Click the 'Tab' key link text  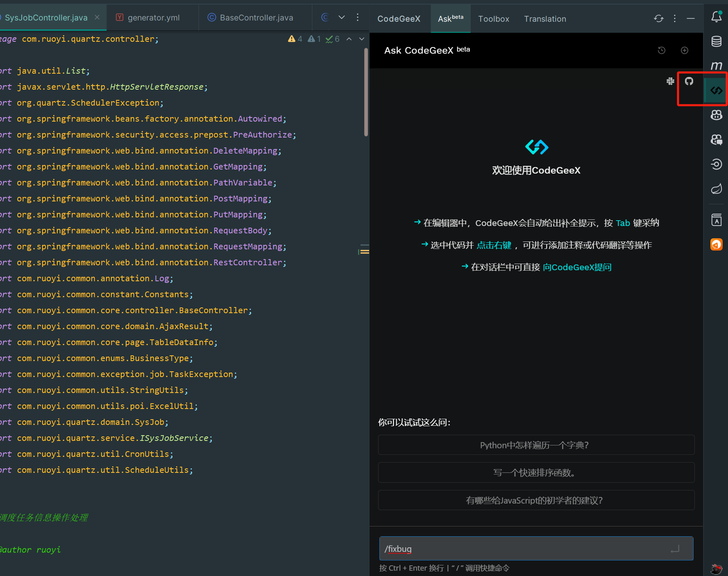pos(623,223)
